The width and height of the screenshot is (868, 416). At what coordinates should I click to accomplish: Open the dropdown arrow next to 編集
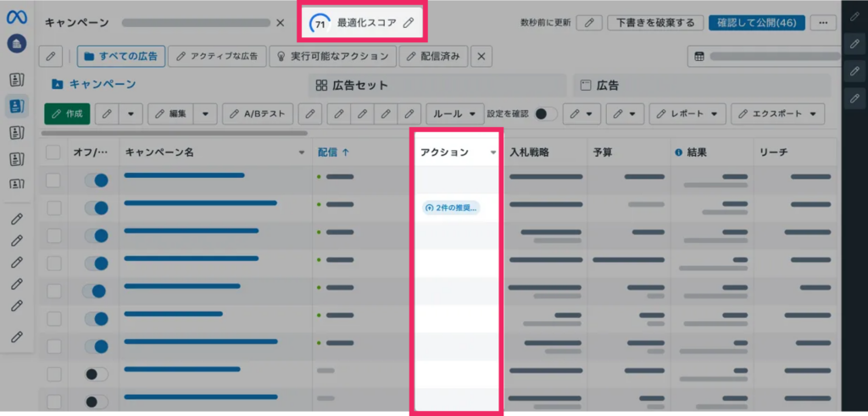click(205, 114)
